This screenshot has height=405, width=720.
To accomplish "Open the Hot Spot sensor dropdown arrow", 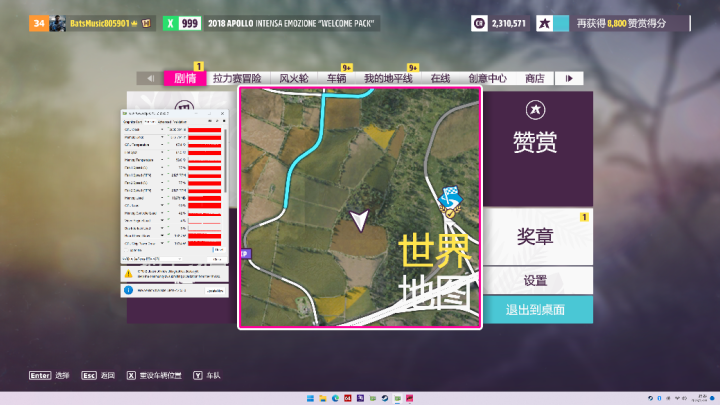I will click(162, 152).
